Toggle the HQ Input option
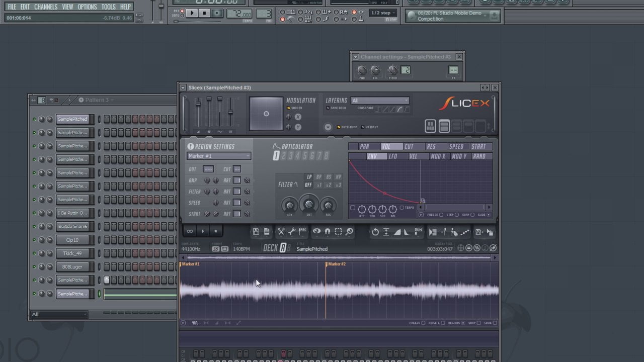 click(363, 127)
